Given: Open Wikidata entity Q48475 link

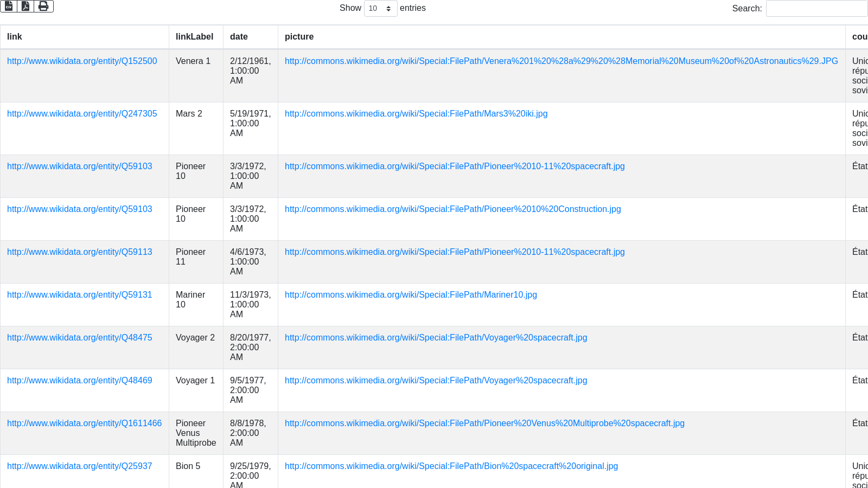Looking at the screenshot, I should (80, 338).
